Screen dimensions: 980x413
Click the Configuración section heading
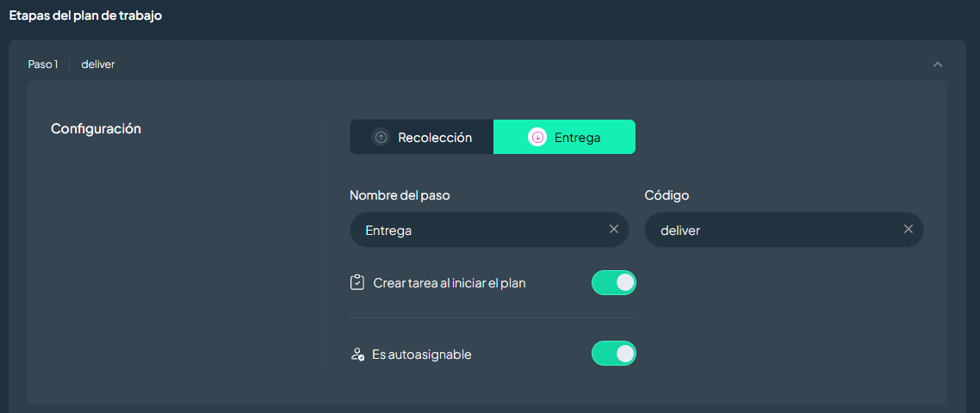pyautogui.click(x=96, y=129)
